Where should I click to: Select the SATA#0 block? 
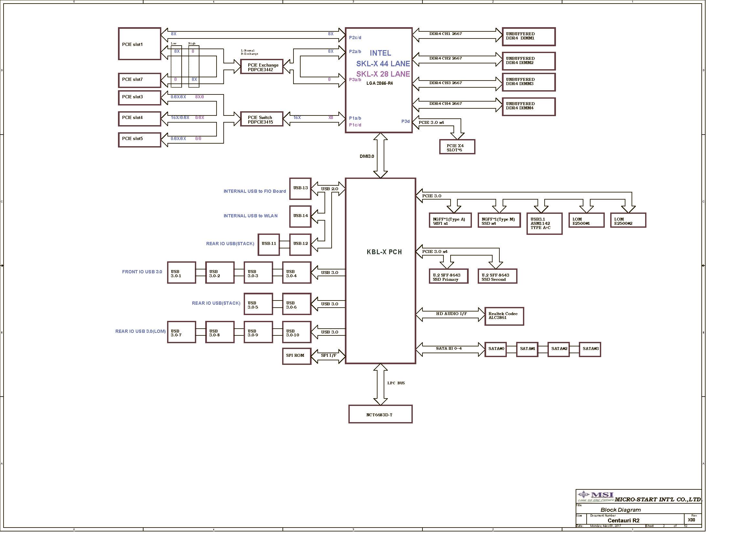click(x=495, y=350)
